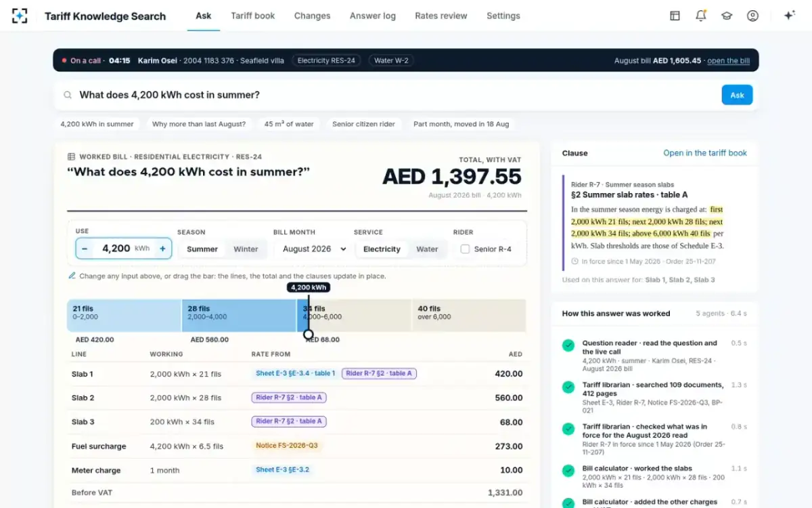Open the clause in the tariff book
Viewport: 812px width, 508px height.
[705, 153]
